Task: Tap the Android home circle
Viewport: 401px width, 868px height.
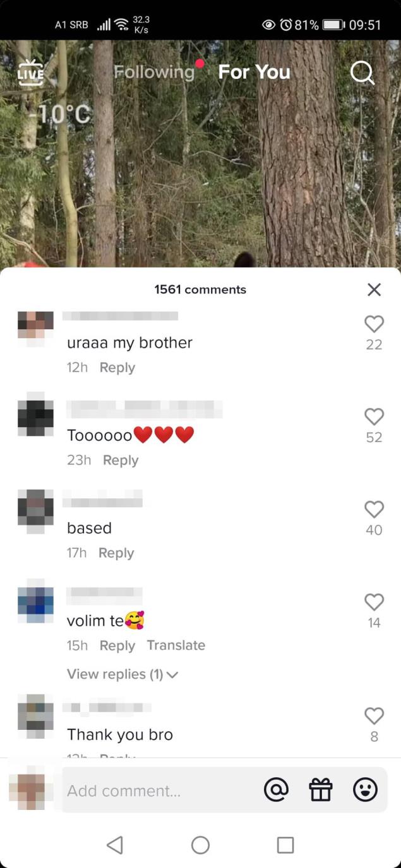Action: [x=200, y=845]
